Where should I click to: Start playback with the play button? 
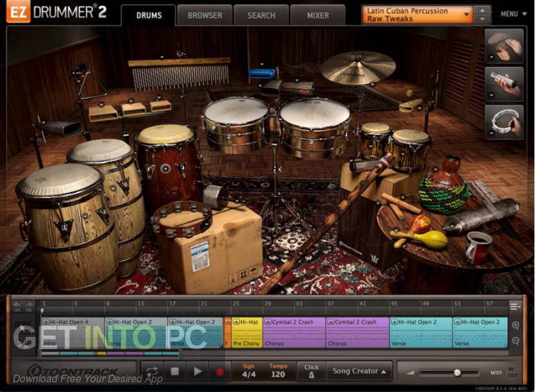pyautogui.click(x=198, y=371)
